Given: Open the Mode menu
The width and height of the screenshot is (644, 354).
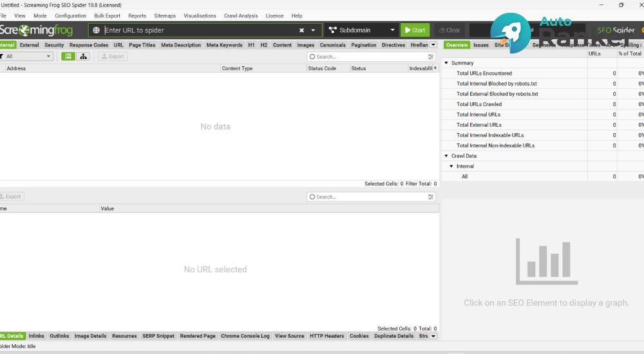Looking at the screenshot, I should click(40, 15).
